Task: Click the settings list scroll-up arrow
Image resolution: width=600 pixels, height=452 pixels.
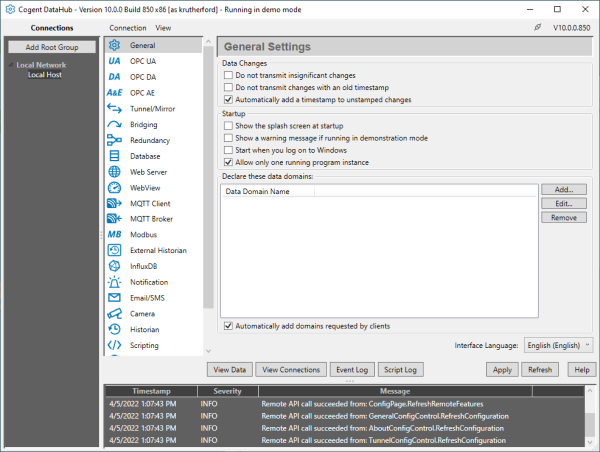Action: coord(209,41)
